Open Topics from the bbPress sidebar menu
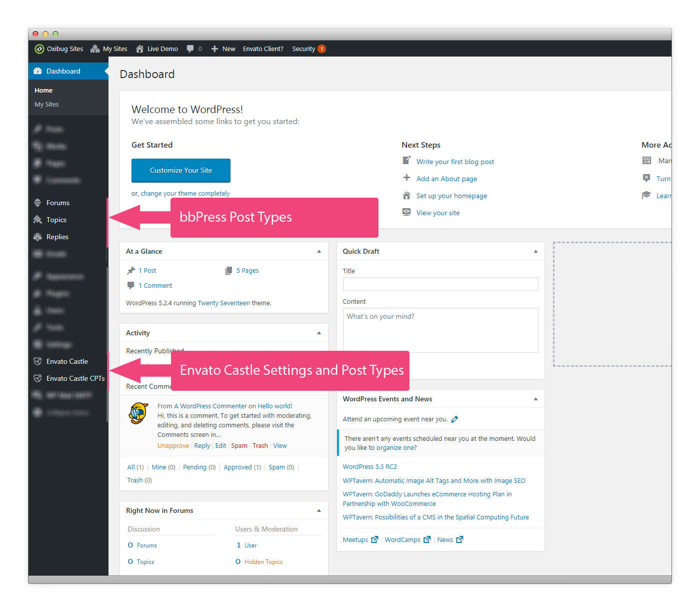Screen dimensions: 700x612 55,220
